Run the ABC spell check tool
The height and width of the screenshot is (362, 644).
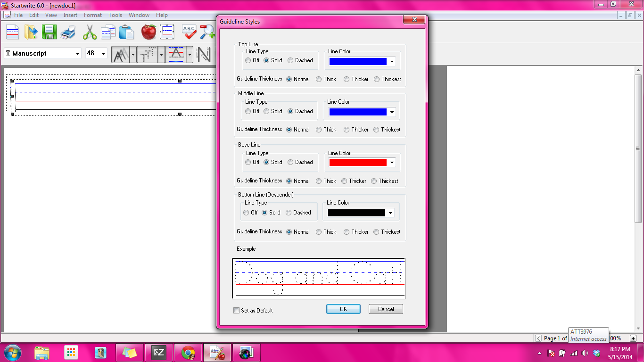click(x=189, y=32)
